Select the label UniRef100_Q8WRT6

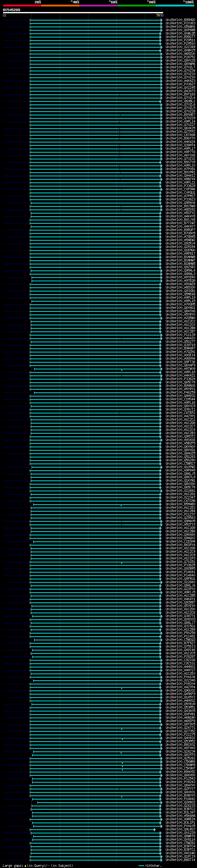pyautogui.click(x=180, y=836)
